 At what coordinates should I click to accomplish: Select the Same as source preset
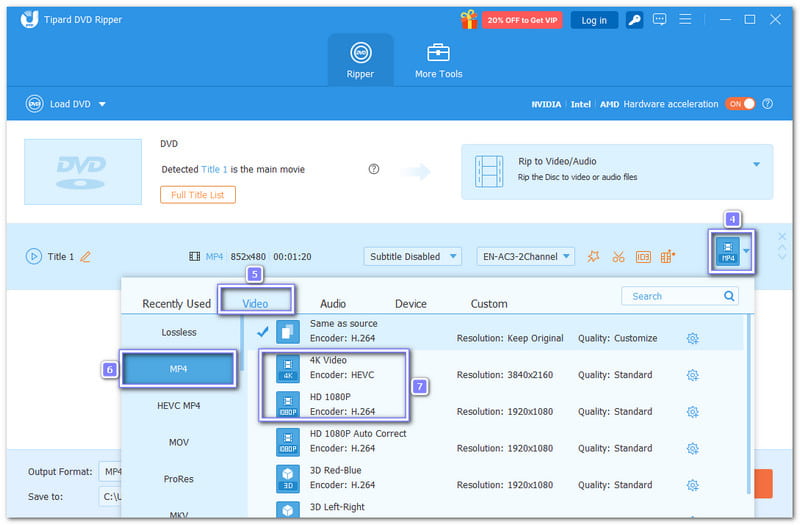pos(343,331)
